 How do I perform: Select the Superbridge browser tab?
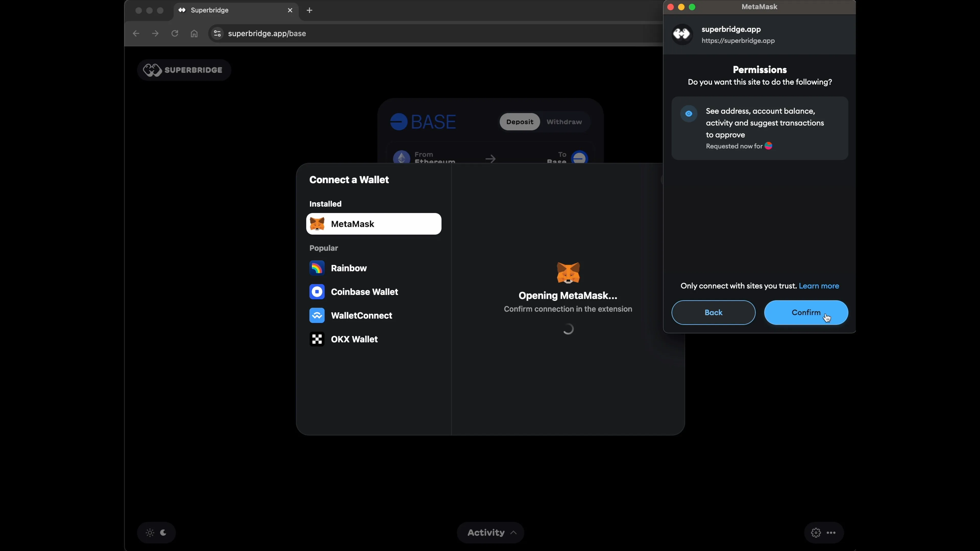pos(236,10)
